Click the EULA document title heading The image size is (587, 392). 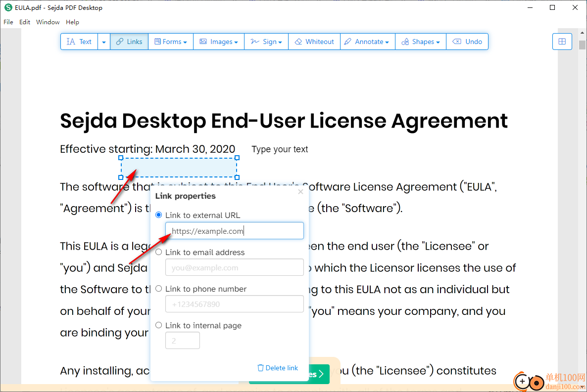pos(284,121)
